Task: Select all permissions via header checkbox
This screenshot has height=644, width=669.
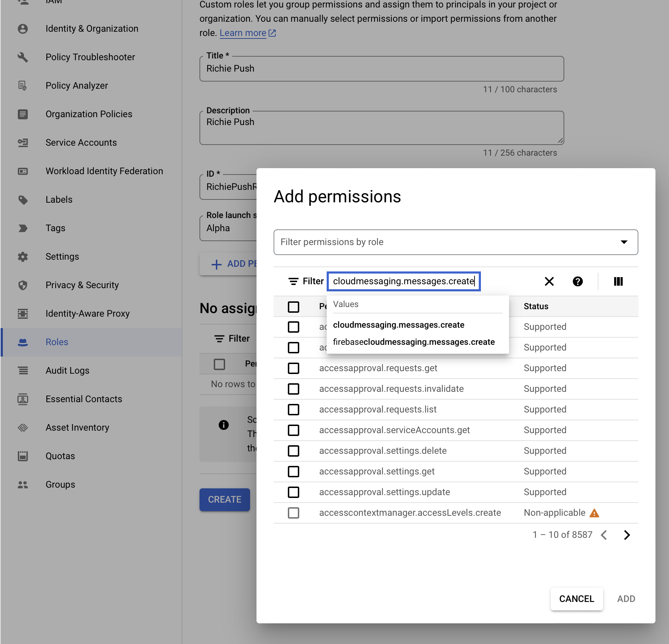Action: 294,307
